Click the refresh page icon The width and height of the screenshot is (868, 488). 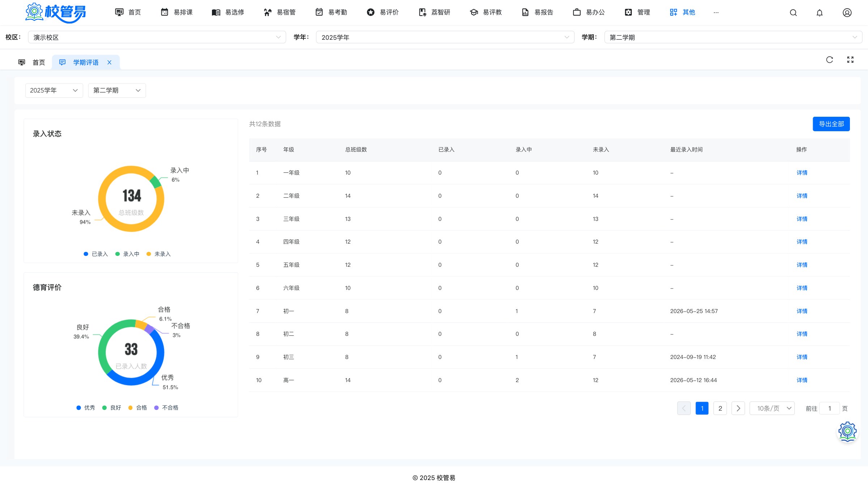click(x=830, y=60)
